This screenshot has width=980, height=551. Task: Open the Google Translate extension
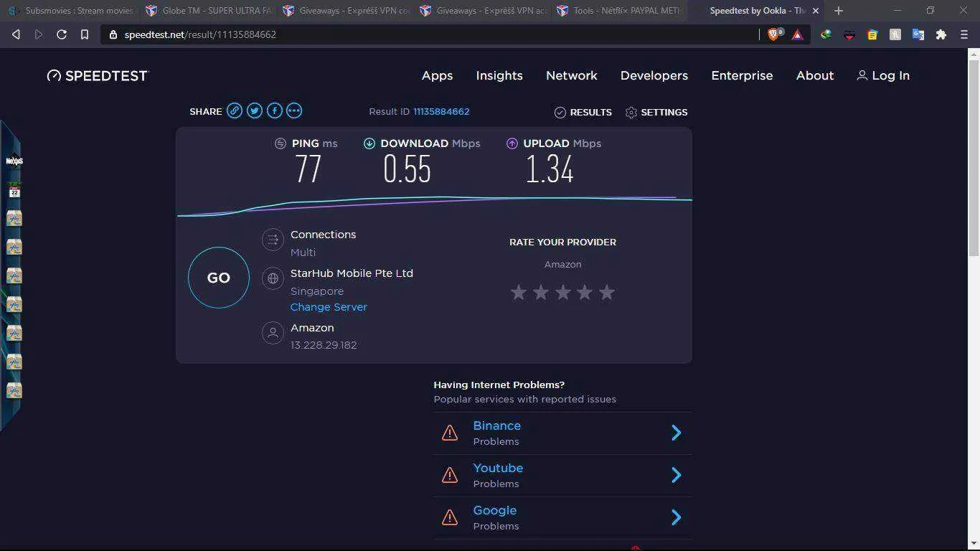pos(918,34)
